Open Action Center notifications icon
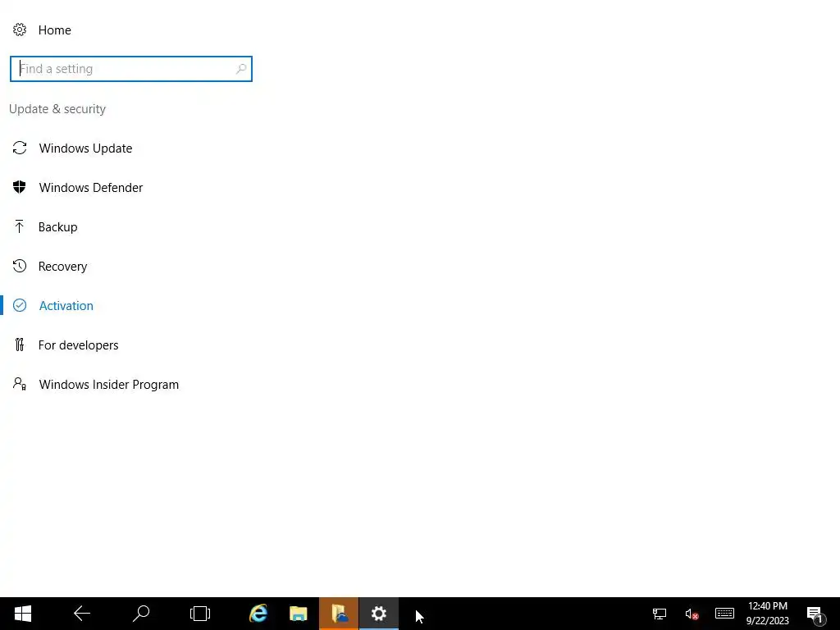Image resolution: width=840 pixels, height=630 pixels. click(x=815, y=614)
